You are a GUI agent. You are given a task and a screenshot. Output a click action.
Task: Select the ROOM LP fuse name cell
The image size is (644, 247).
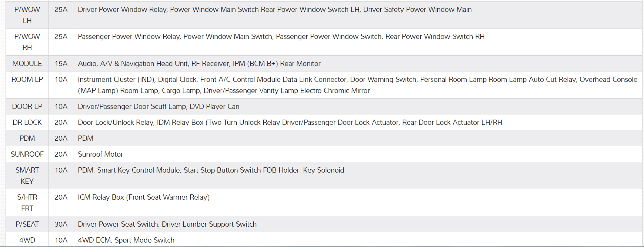(27, 79)
